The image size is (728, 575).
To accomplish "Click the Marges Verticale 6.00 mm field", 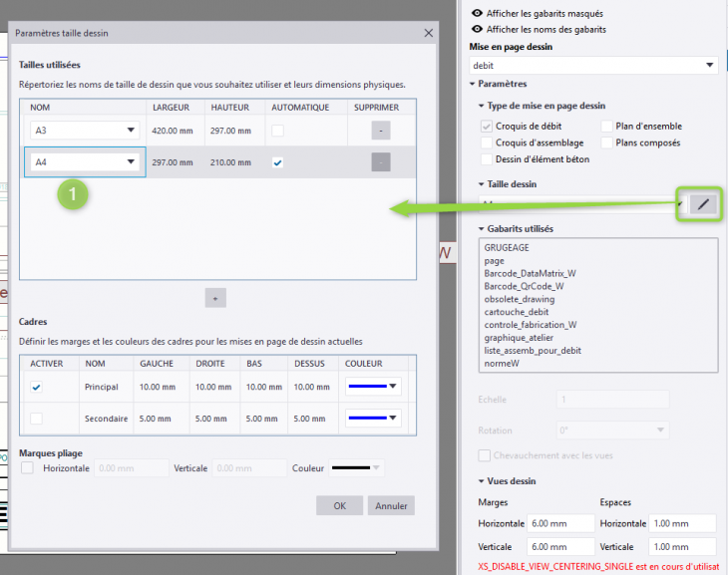I will click(560, 547).
